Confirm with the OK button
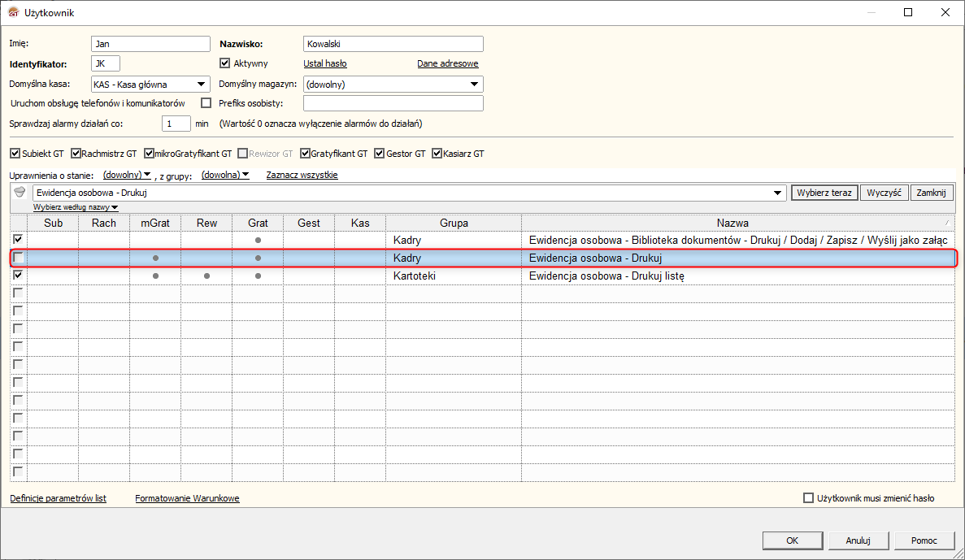The image size is (965, 560). [x=792, y=540]
